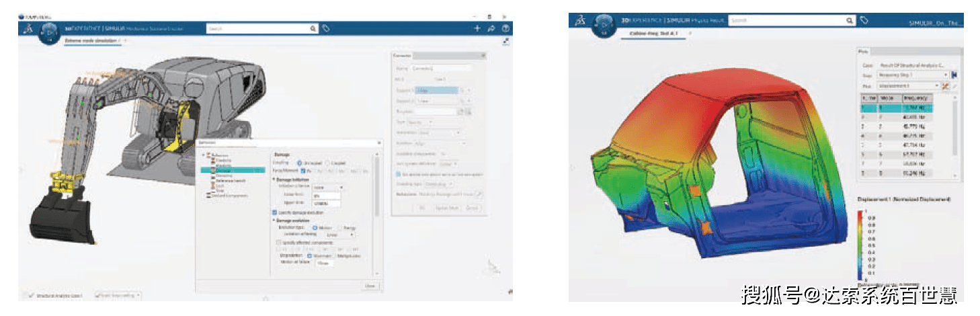Click Update Mesh button
Screen dimensions: 980x316
point(448,208)
